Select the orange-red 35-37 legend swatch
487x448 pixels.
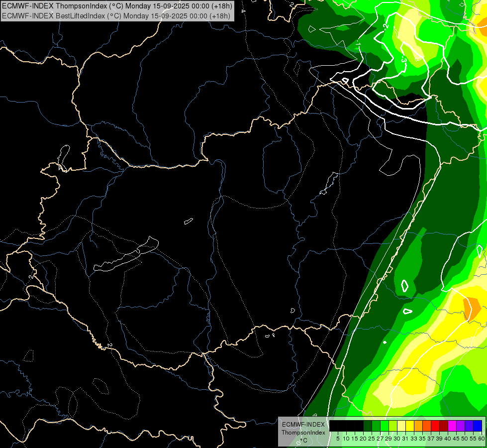427,426
